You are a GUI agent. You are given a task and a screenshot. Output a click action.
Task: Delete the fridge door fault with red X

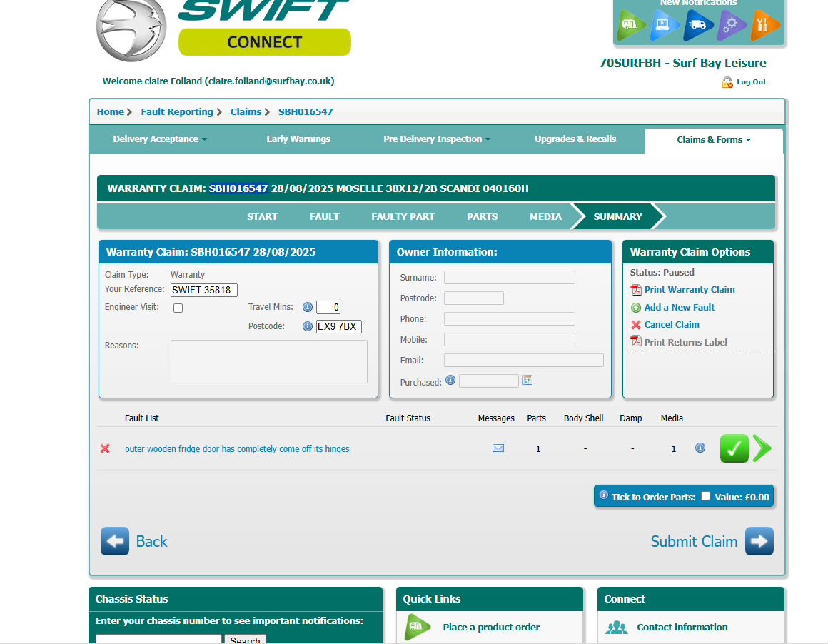coord(105,448)
